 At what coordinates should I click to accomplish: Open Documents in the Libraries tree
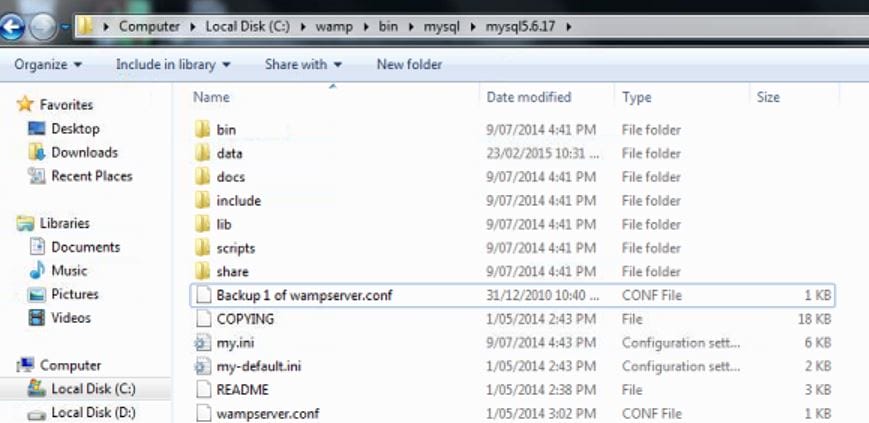pyautogui.click(x=85, y=247)
